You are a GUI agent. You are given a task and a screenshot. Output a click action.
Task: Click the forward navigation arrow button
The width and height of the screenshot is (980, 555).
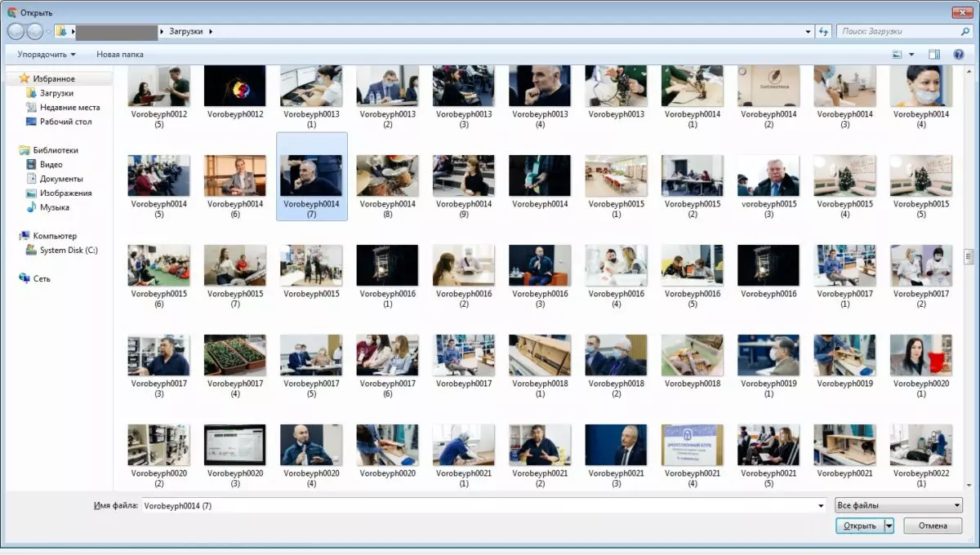[x=35, y=31]
